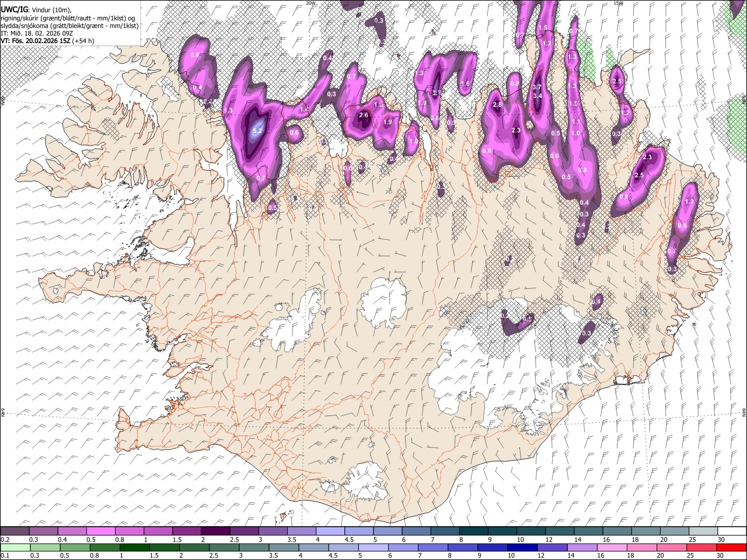The width and height of the screenshot is (747, 560).
Task: Click the 2.6 snowfall value on the map
Action: 364,115
